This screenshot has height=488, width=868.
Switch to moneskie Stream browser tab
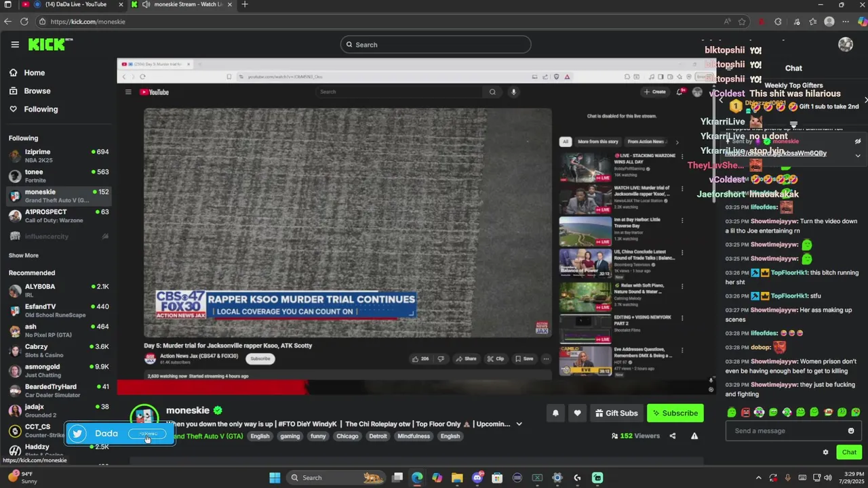point(182,5)
